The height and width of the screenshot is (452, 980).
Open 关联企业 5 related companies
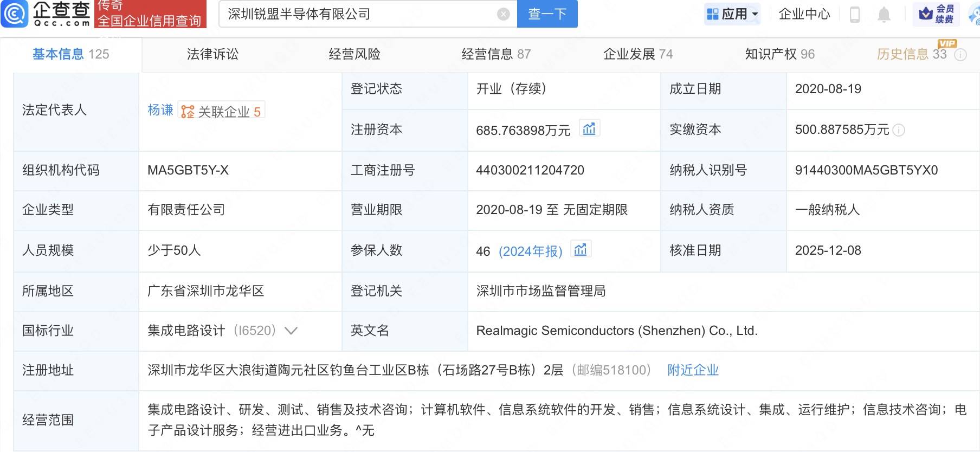222,111
